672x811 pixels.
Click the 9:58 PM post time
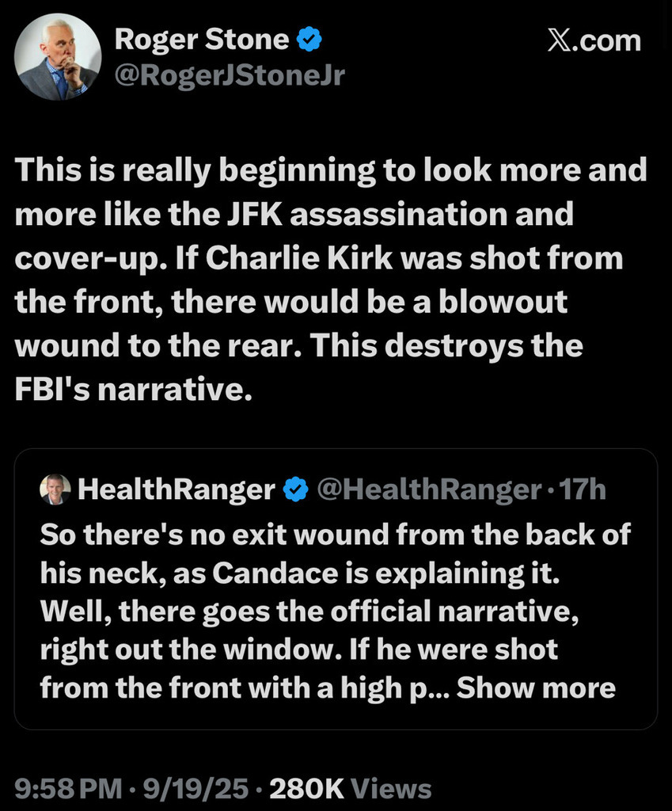[x=69, y=788]
